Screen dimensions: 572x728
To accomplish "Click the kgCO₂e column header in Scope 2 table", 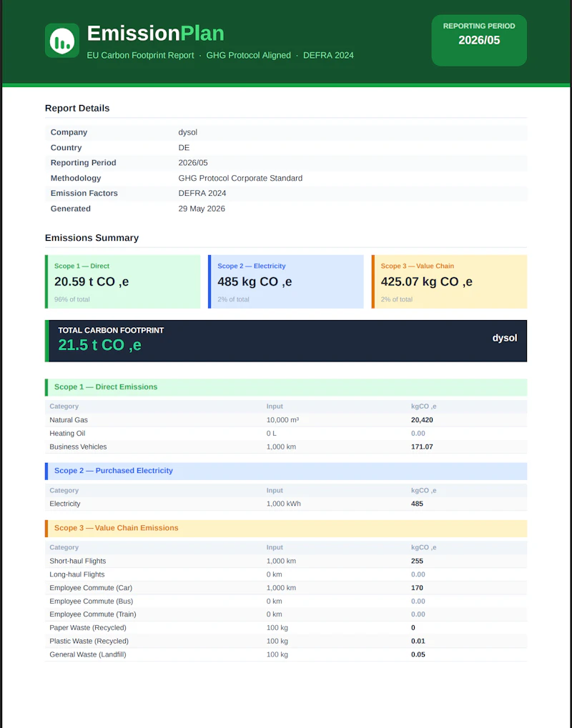I will point(424,490).
